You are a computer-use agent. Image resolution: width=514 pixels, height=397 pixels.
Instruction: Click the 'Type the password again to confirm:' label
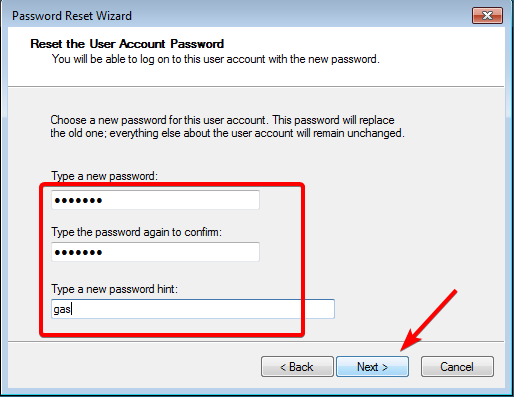pos(136,232)
